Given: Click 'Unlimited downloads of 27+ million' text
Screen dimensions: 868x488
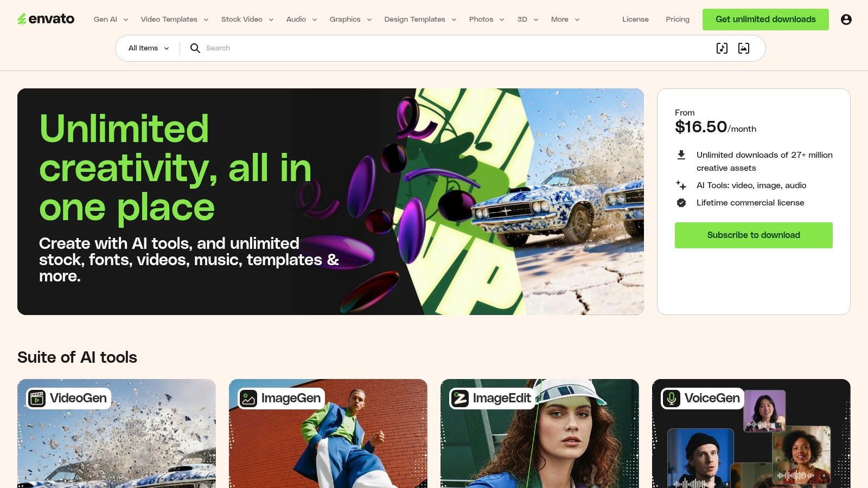Looking at the screenshot, I should (x=764, y=155).
